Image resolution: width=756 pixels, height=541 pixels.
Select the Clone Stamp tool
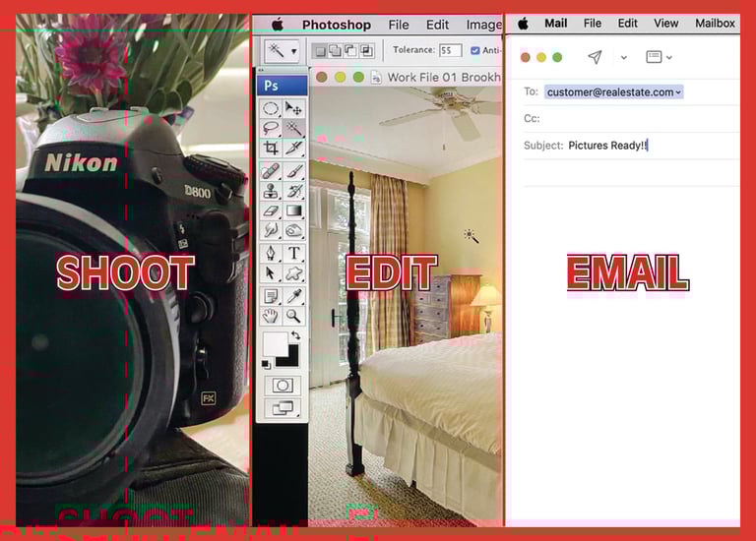pyautogui.click(x=271, y=191)
